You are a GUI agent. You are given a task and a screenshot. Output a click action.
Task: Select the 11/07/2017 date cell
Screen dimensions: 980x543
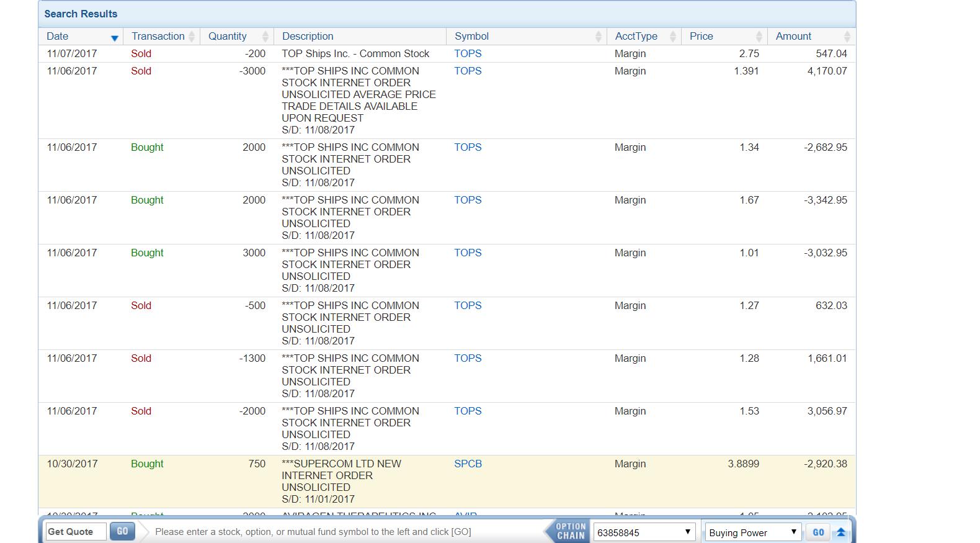[72, 54]
